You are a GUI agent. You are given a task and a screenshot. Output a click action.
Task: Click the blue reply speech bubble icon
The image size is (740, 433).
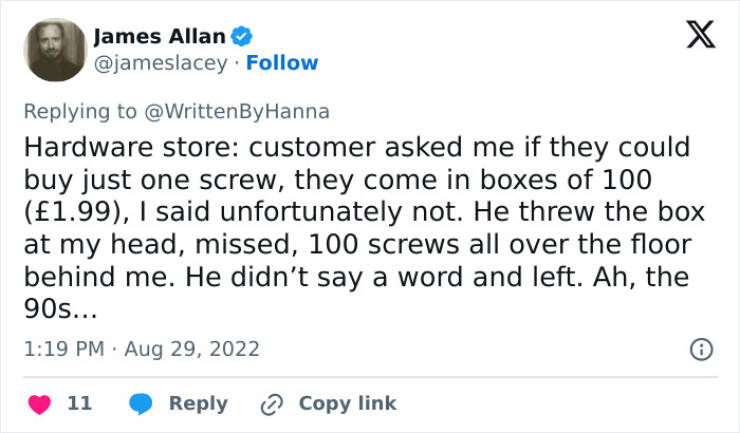[141, 404]
